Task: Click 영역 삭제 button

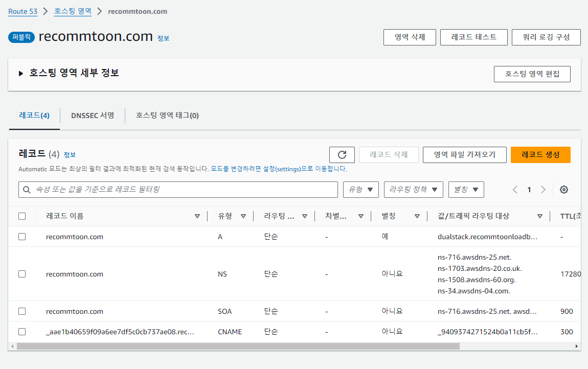Action: coord(410,37)
